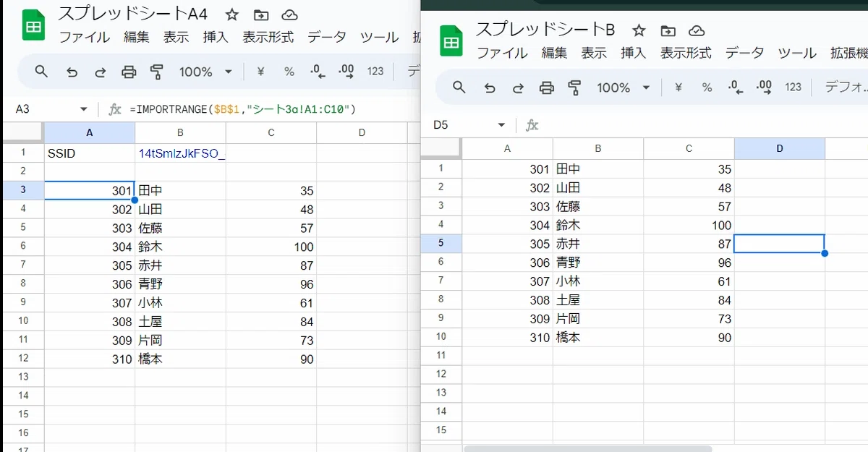The image size is (868, 452).
Task: Click the Sheets logo in スプレッドシートB window
Action: click(x=451, y=40)
